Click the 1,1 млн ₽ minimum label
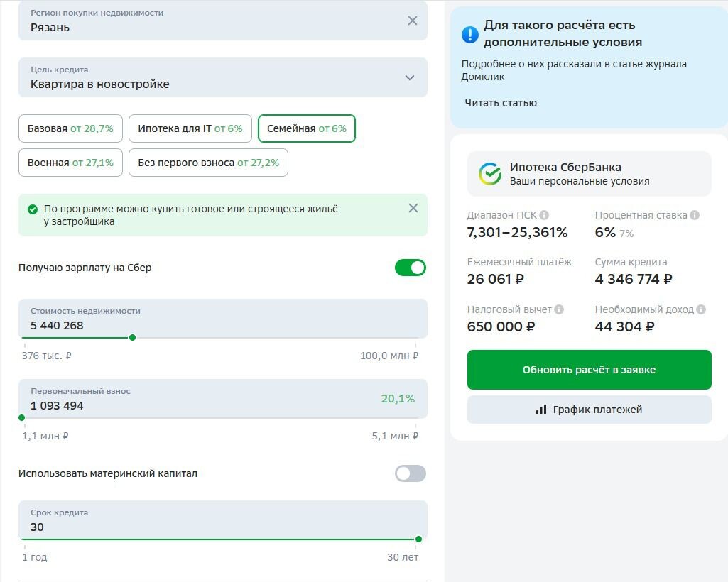The width and height of the screenshot is (728, 582). [45, 436]
